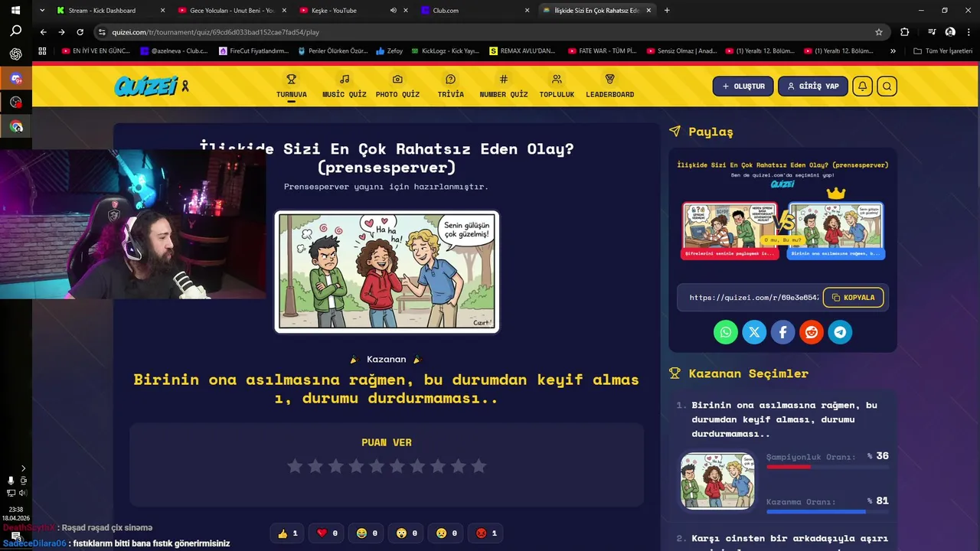Share via WhatsApp icon
The height and width of the screenshot is (551, 980).
(x=726, y=332)
